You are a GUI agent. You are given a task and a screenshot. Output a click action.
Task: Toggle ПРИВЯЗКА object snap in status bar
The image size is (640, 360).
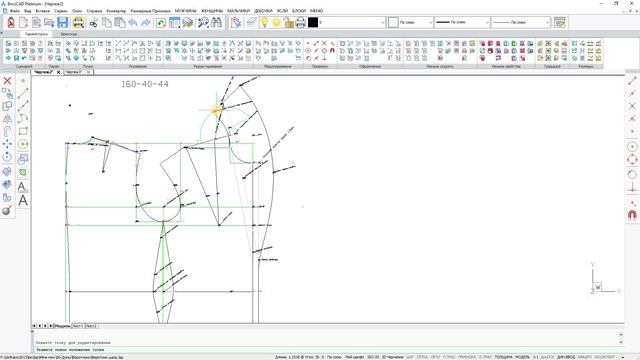467,357
